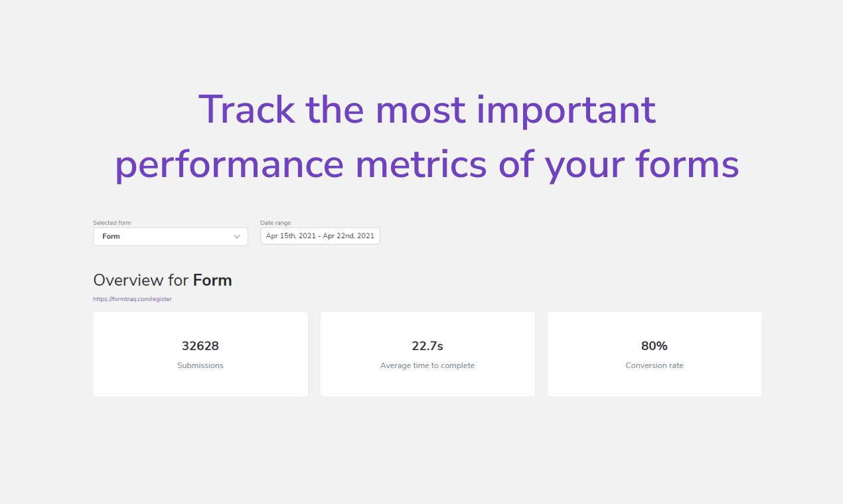Click the bold "Form" word in overview heading
Viewport: 843px width, 504px height.
coord(212,280)
